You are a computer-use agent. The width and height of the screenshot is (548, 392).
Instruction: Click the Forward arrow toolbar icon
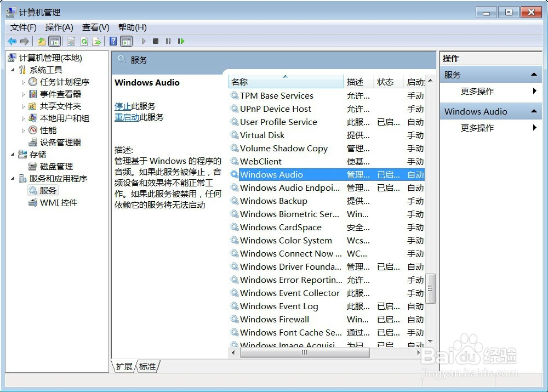tap(25, 41)
